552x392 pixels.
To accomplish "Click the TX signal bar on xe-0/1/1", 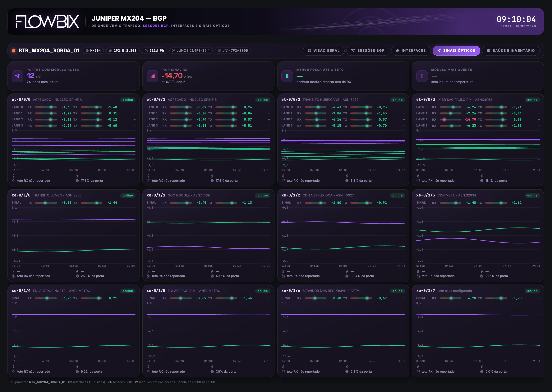I will 226,203.
